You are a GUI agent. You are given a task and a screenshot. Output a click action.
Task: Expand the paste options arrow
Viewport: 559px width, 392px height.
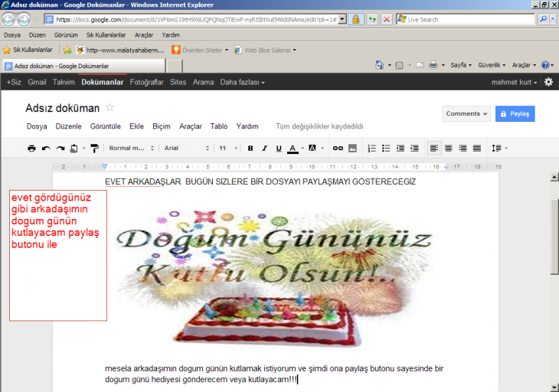click(84, 149)
